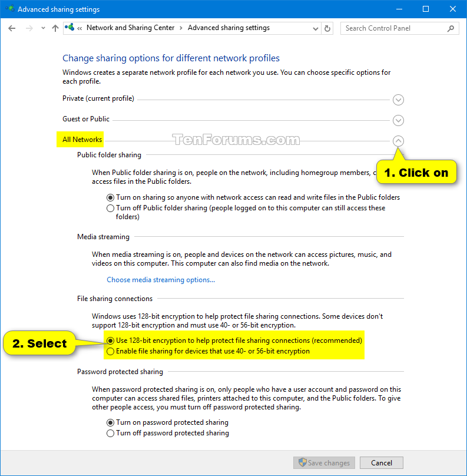Click the window icon in title bar
The height and width of the screenshot is (476, 467).
pyautogui.click(x=10, y=8)
